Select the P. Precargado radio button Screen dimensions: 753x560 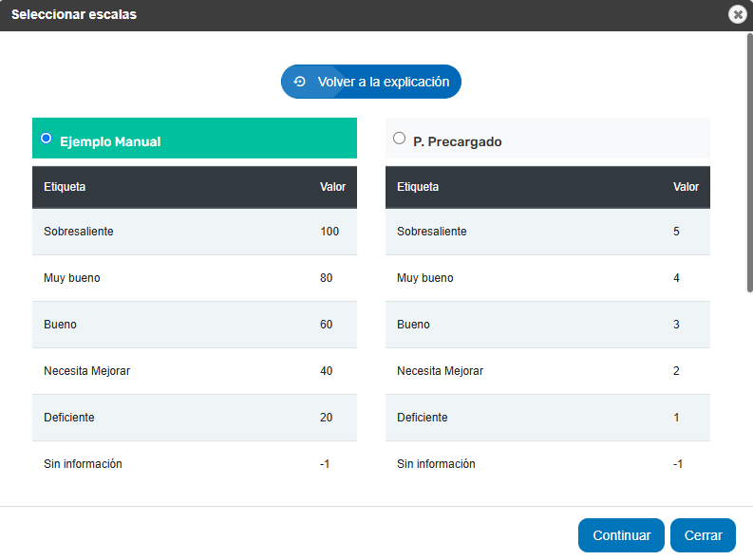coord(399,139)
